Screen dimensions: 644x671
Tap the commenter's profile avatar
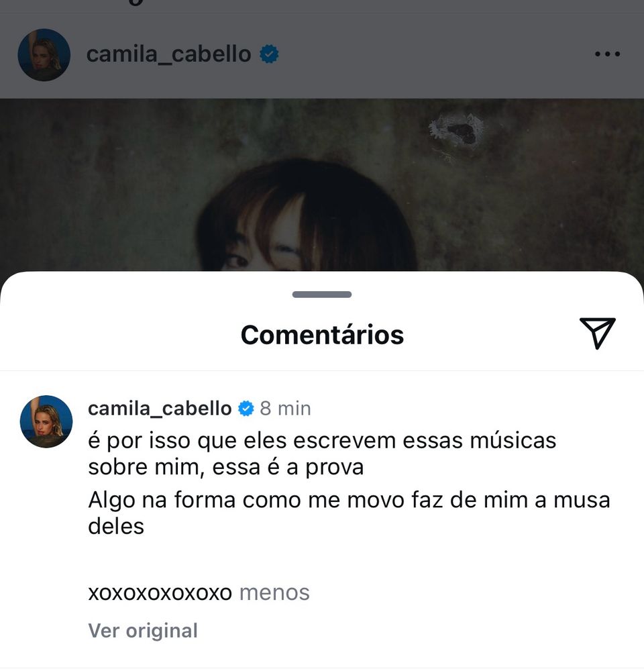click(46, 421)
